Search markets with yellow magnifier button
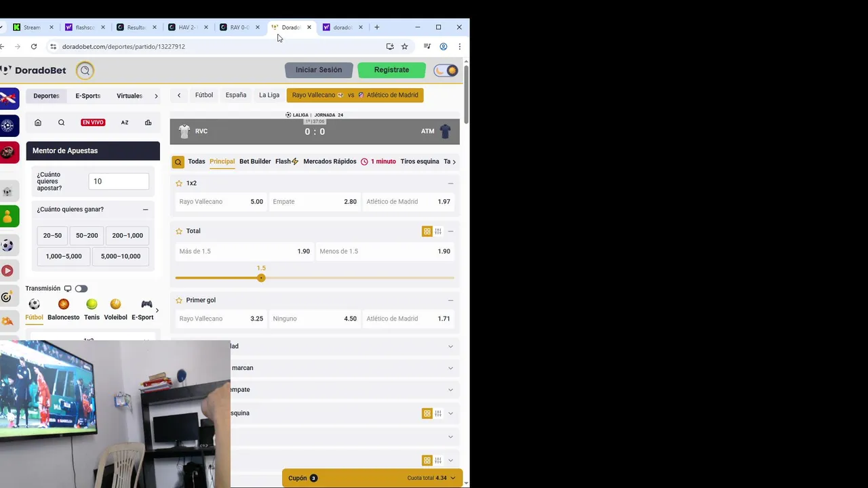 [178, 162]
